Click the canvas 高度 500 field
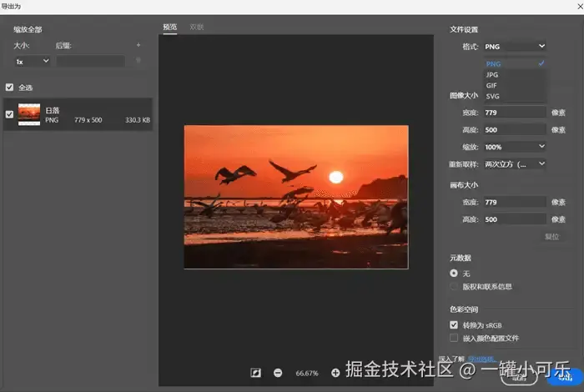The width and height of the screenshot is (584, 392). click(515, 219)
